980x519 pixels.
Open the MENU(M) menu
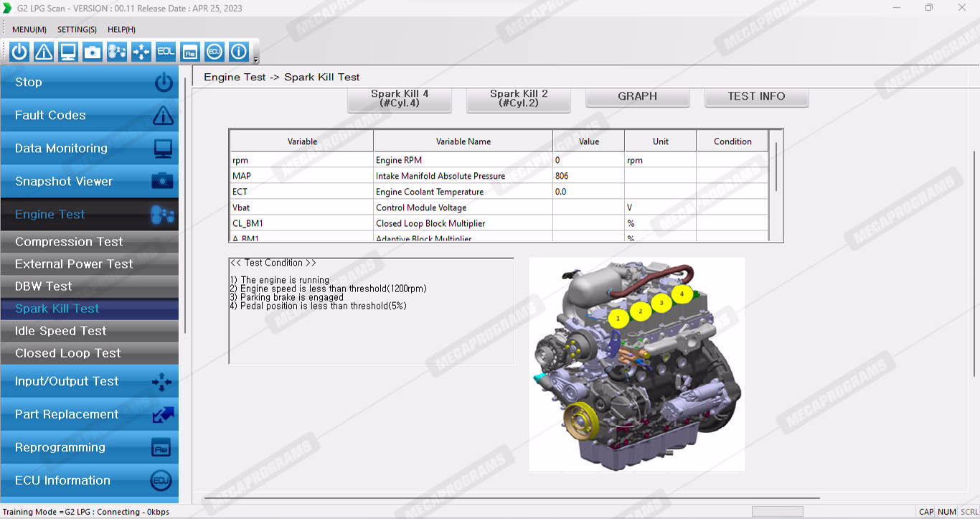(x=29, y=29)
